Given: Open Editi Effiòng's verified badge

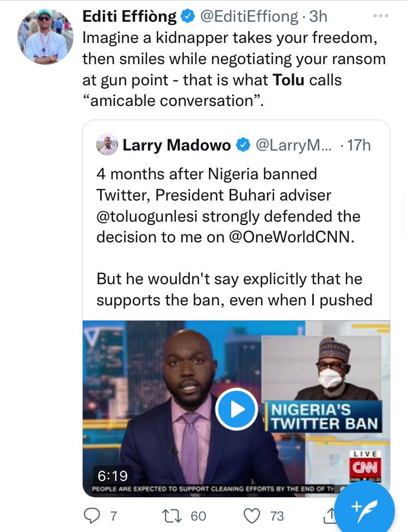Looking at the screenshot, I should coord(188,17).
